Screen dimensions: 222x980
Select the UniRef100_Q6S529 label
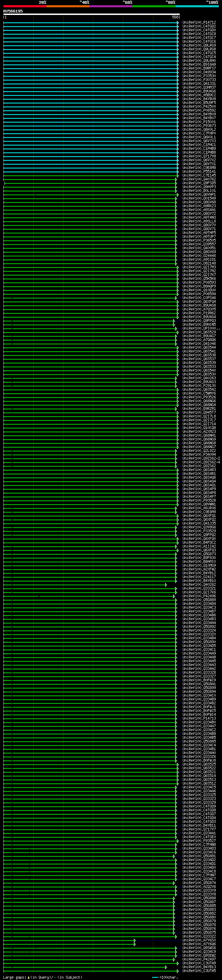pyautogui.click(x=199, y=332)
